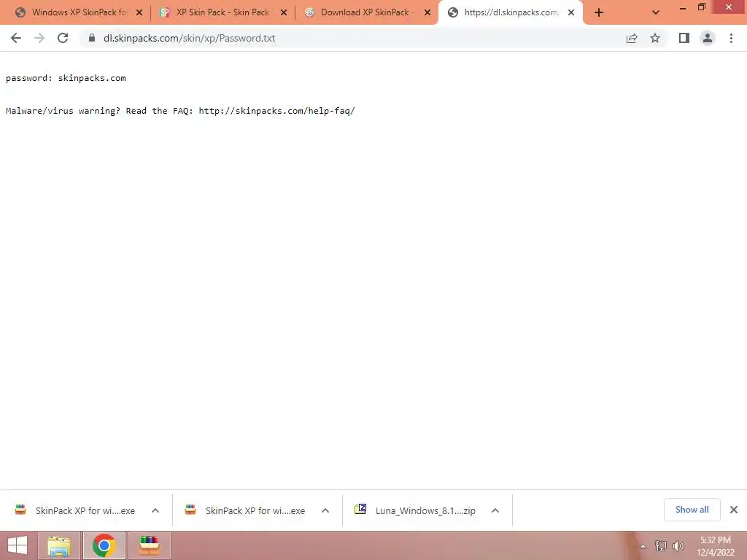Close the Download XP SkinPack tab
This screenshot has width=747, height=560.
pos(427,12)
